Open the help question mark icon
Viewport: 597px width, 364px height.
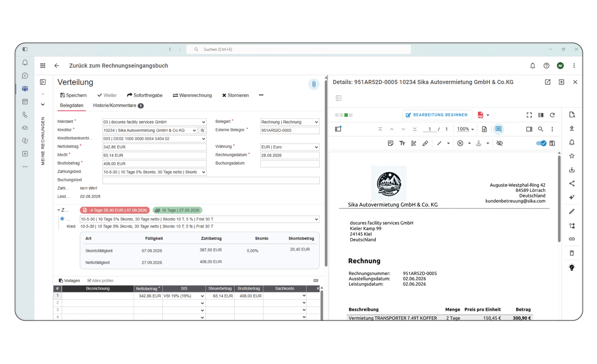(x=546, y=66)
